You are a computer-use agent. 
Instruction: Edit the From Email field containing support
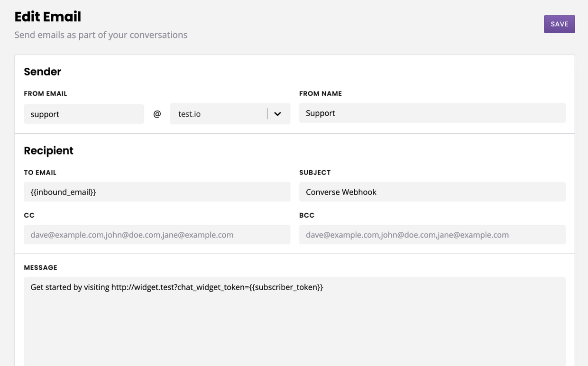click(x=84, y=114)
